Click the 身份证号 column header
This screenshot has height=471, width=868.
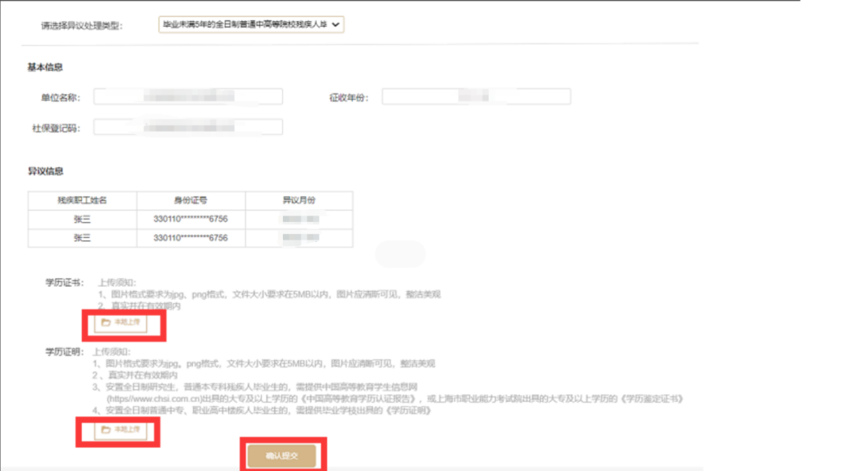click(x=190, y=200)
